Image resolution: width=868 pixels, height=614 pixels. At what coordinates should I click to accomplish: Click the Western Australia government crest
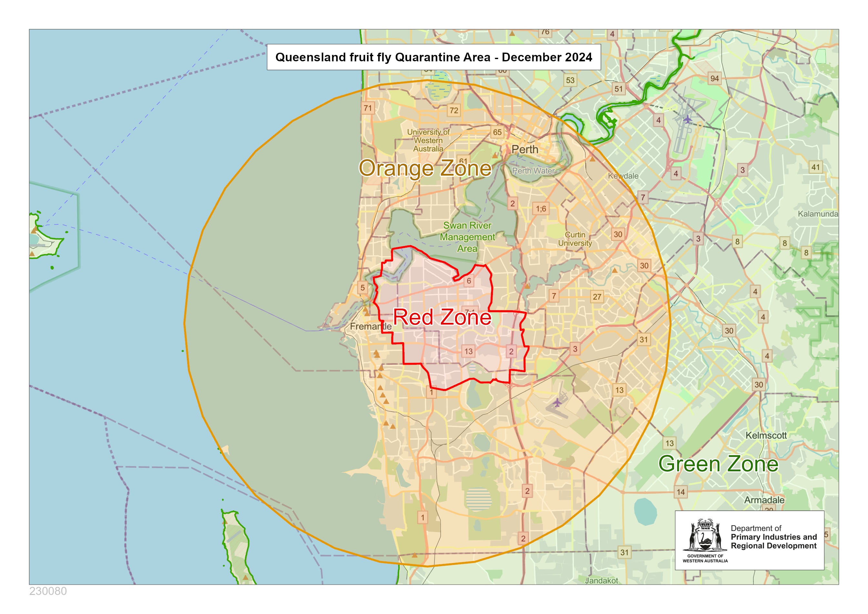(x=705, y=536)
